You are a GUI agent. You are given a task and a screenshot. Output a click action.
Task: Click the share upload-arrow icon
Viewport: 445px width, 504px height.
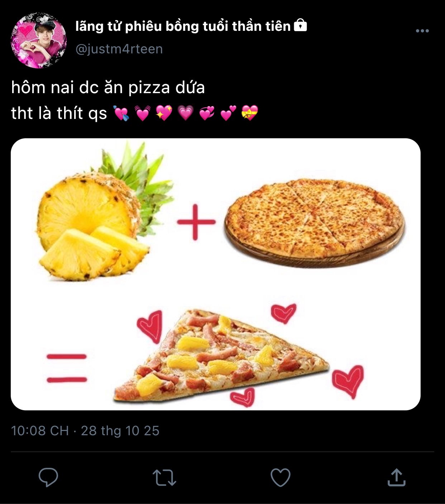point(396,477)
